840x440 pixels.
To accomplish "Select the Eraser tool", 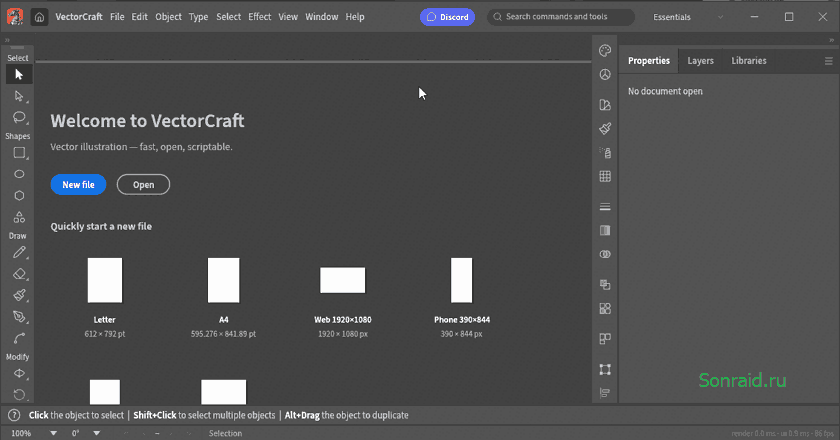I will point(19,274).
